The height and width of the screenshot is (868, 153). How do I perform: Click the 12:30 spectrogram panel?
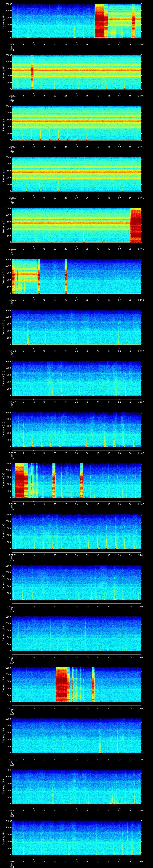76,429
